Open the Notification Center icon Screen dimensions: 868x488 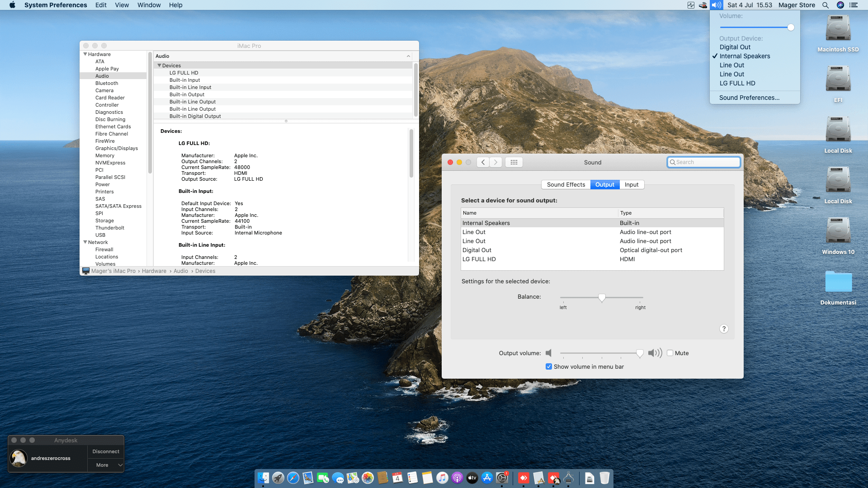[854, 5]
